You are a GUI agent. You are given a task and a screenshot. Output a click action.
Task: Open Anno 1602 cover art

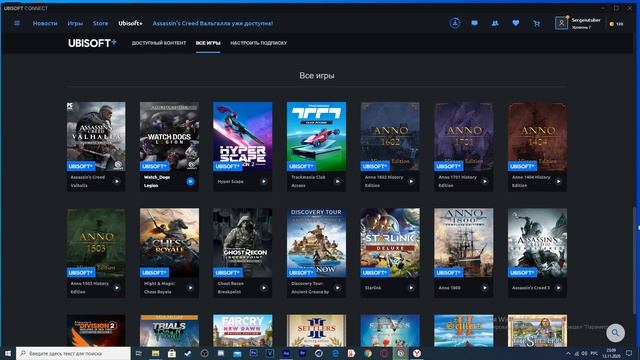click(x=390, y=136)
